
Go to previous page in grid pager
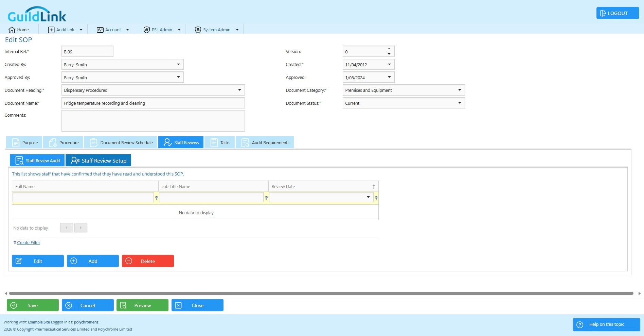click(67, 228)
